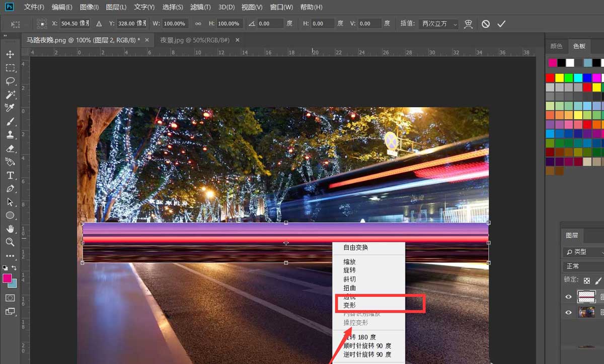Select the Brush tool
This screenshot has width=604, height=364.
click(10, 122)
